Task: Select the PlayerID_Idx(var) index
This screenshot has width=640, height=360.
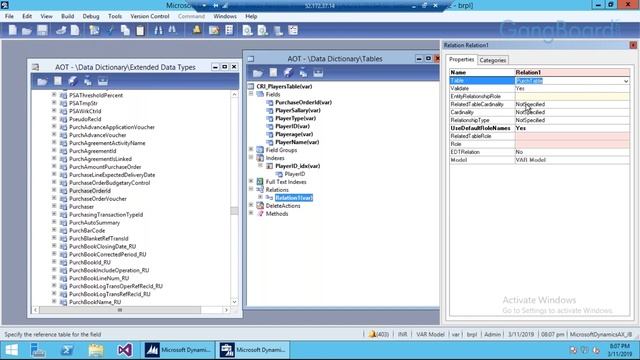Action: pyautogui.click(x=298, y=166)
